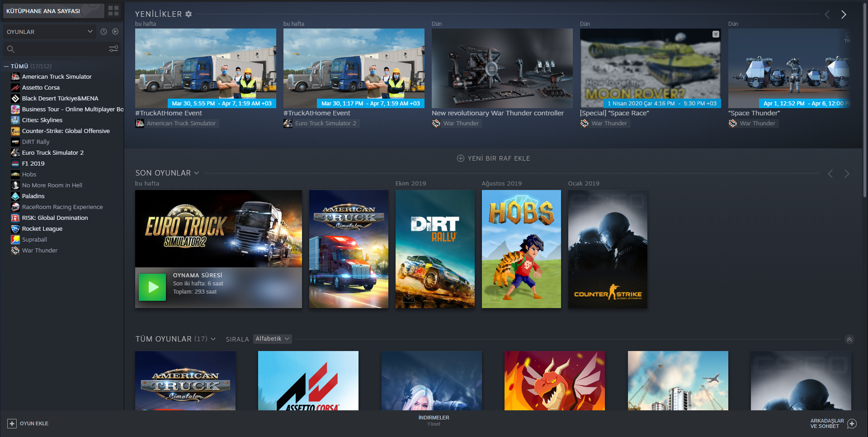Select DiRT Rally in sidebar
The height and width of the screenshot is (437, 868).
[36, 142]
